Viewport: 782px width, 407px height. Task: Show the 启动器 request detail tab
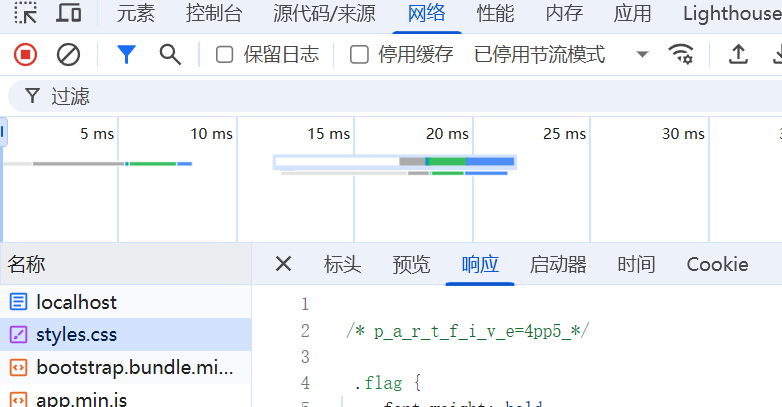(558, 264)
